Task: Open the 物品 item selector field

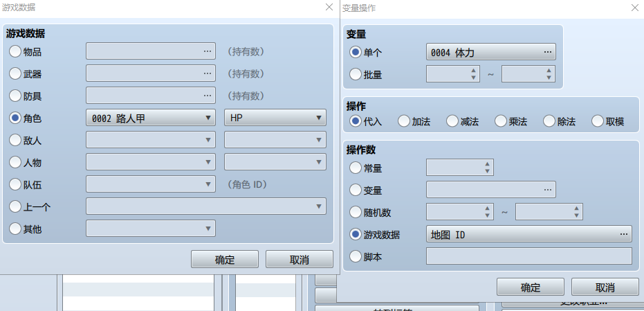Action: point(151,51)
